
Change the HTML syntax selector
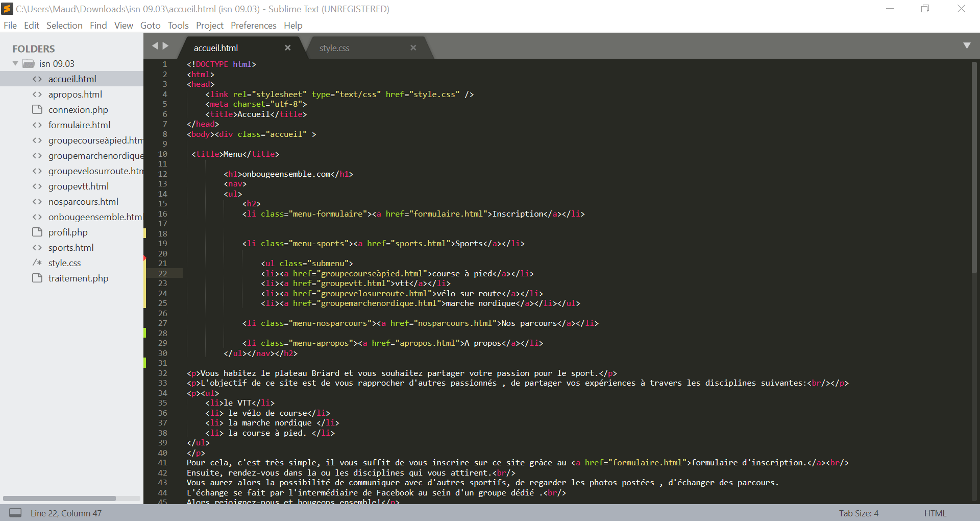(935, 513)
